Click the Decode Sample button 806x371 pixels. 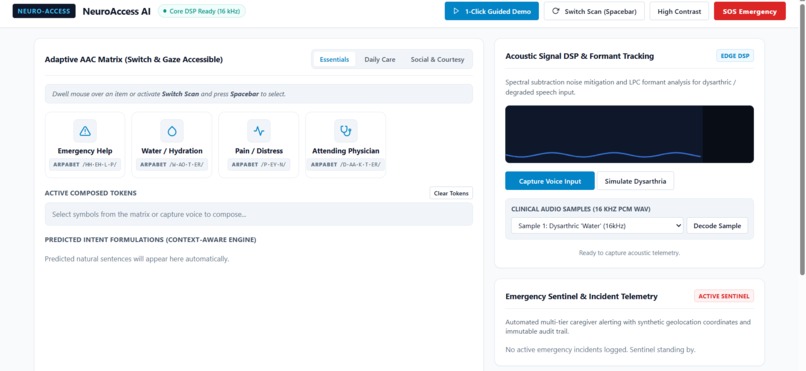coord(717,226)
